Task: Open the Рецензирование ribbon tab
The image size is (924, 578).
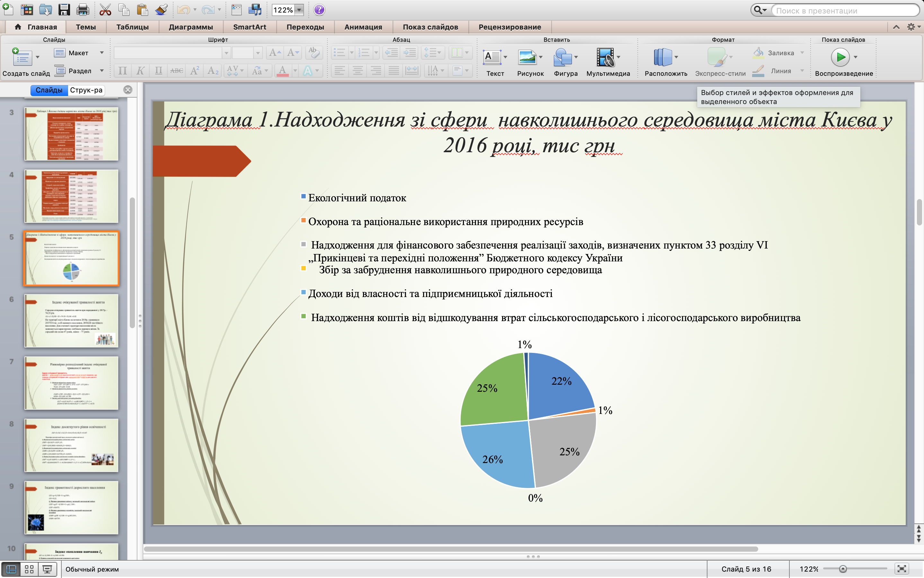Action: [x=510, y=27]
